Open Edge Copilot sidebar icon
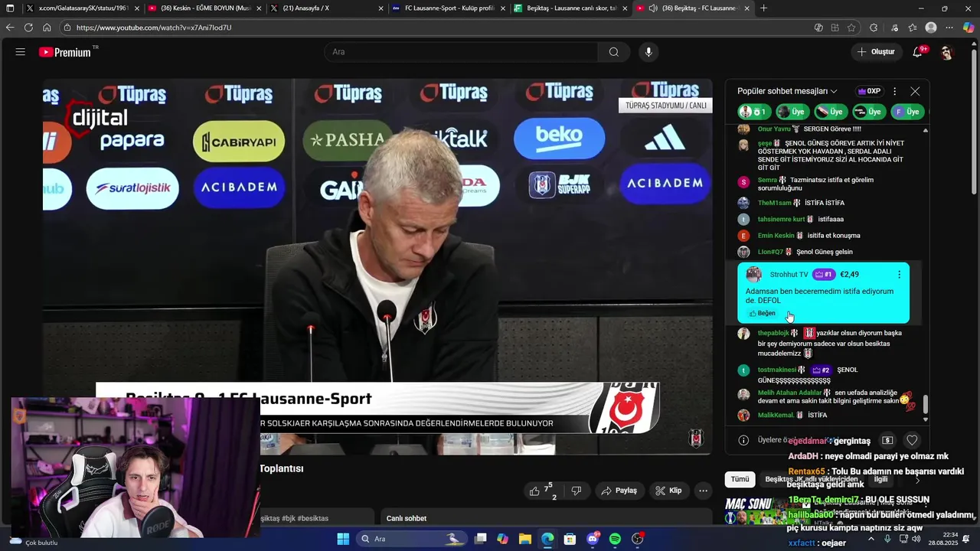Image resolution: width=980 pixels, height=551 pixels. tap(969, 28)
